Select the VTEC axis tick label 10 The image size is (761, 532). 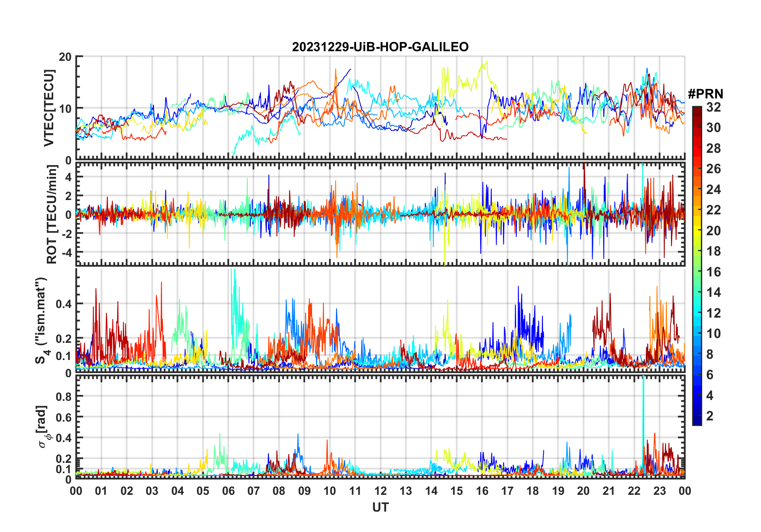pyautogui.click(x=65, y=108)
